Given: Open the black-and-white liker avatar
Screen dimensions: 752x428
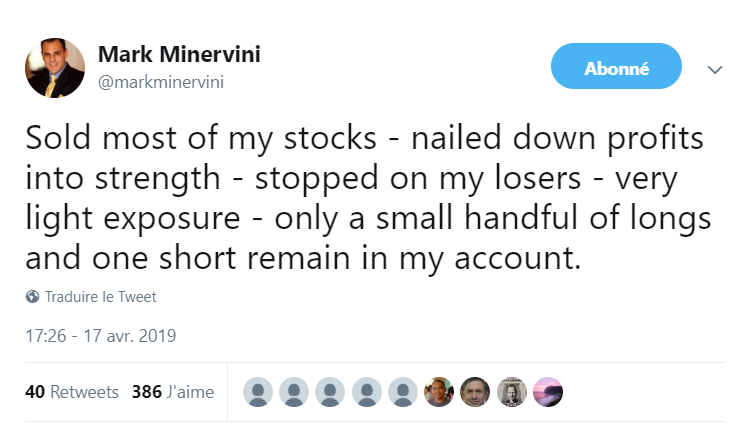Looking at the screenshot, I should tap(511, 392).
